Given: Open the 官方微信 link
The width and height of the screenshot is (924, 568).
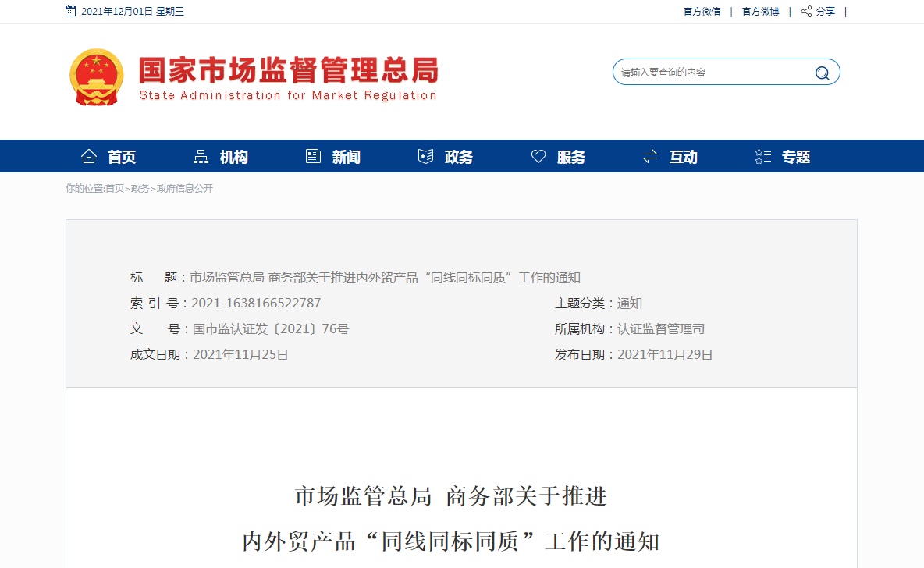Looking at the screenshot, I should 702,12.
